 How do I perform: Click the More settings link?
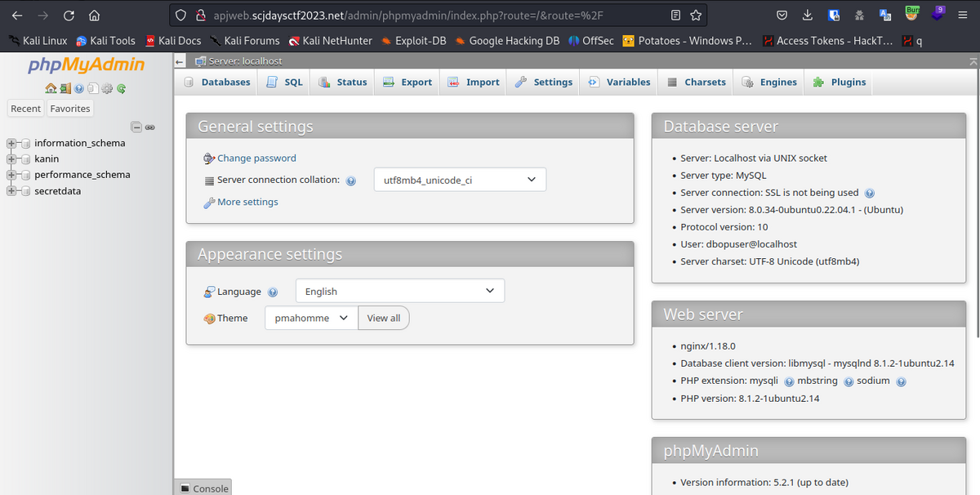click(x=247, y=202)
